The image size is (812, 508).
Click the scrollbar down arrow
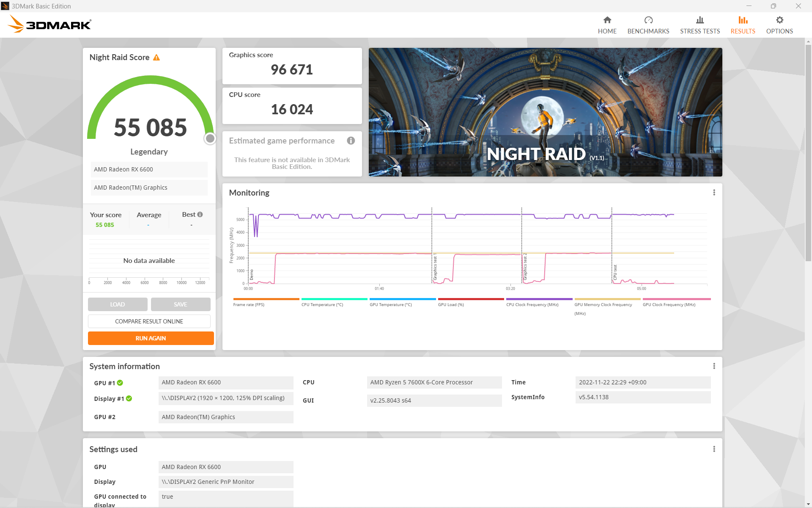coord(808,504)
